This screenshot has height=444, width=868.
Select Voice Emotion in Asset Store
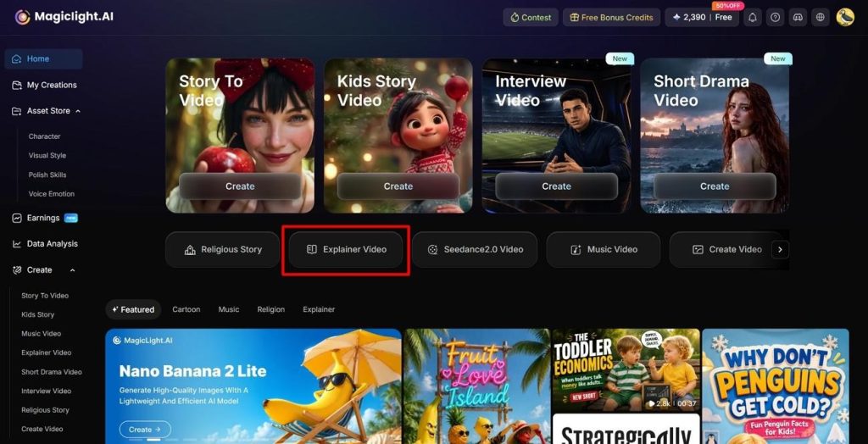(52, 194)
